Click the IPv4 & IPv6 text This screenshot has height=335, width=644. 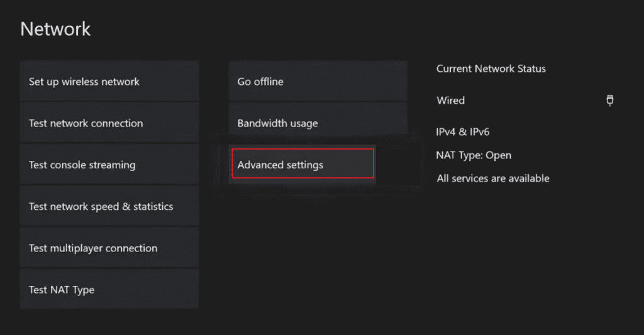click(x=462, y=132)
